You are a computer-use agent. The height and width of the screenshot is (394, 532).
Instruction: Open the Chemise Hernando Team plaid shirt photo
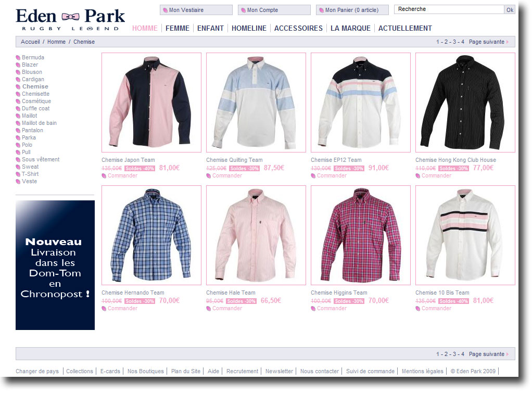point(151,235)
